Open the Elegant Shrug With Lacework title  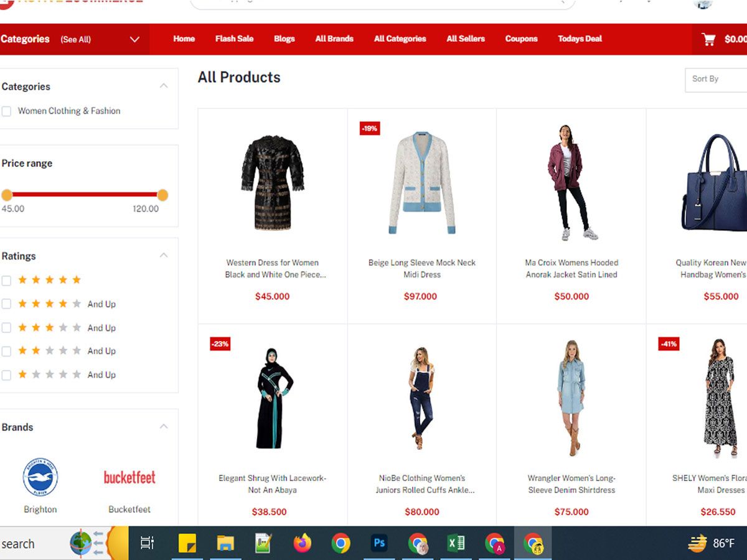pyautogui.click(x=273, y=484)
